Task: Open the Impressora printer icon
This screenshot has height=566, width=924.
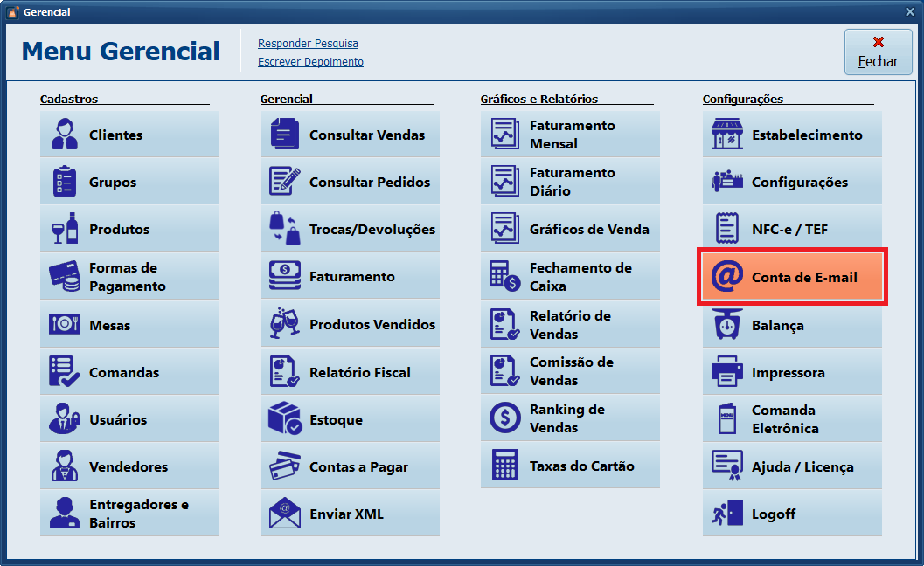Action: 727,372
